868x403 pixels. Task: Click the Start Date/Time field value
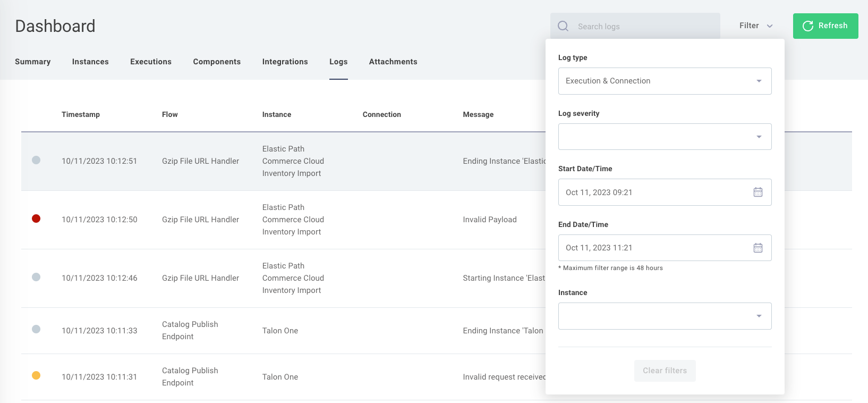pos(599,192)
